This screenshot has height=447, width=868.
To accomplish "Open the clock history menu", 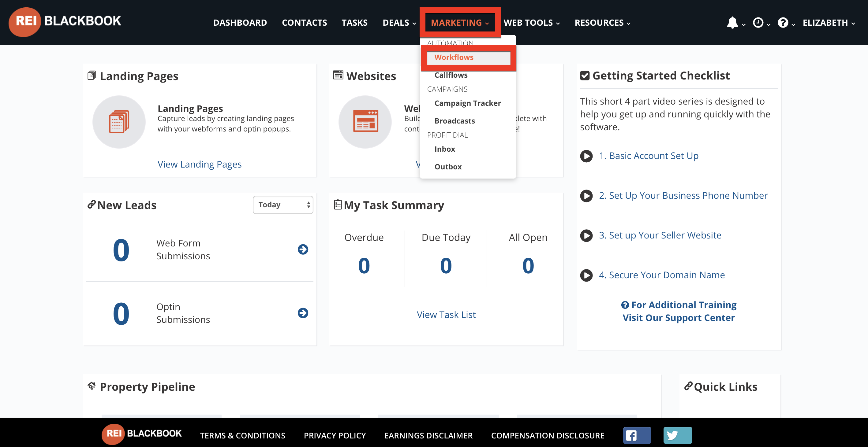I will pyautogui.click(x=761, y=23).
